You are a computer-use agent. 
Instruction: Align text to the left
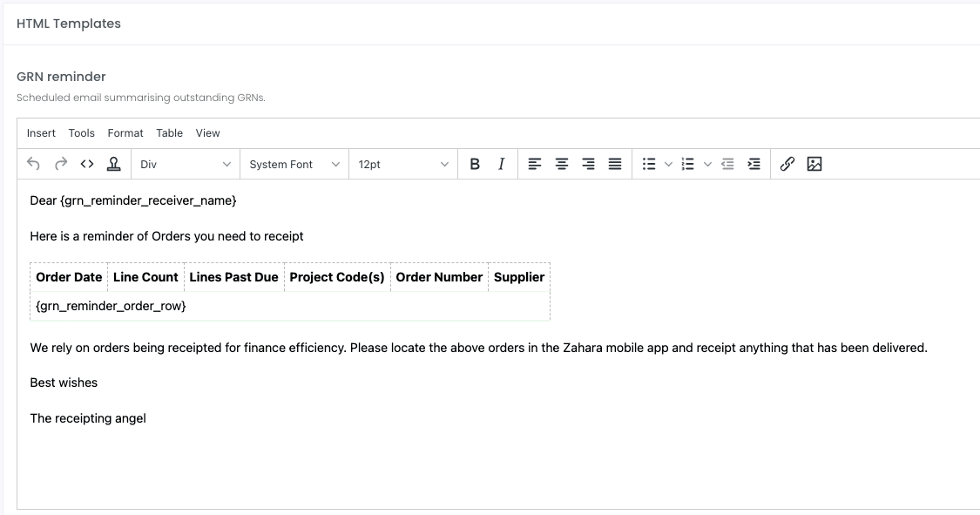534,164
